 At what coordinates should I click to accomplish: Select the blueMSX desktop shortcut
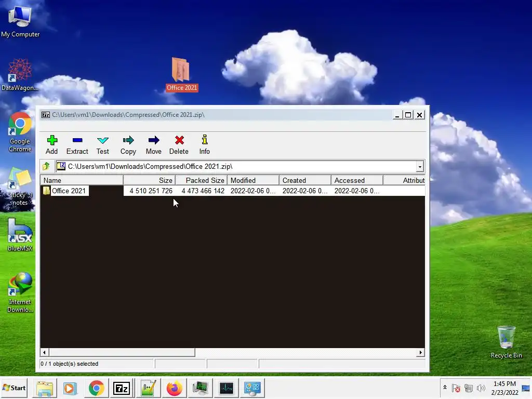20,235
